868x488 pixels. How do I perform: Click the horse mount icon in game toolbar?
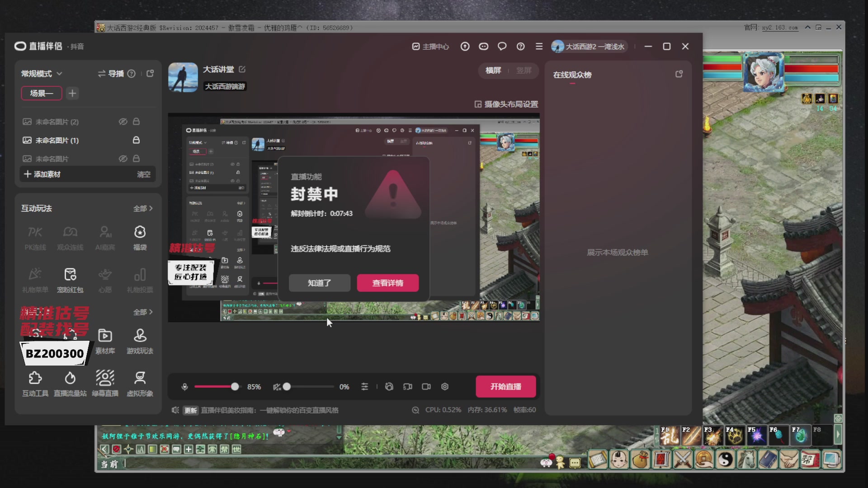pyautogui.click(x=747, y=460)
